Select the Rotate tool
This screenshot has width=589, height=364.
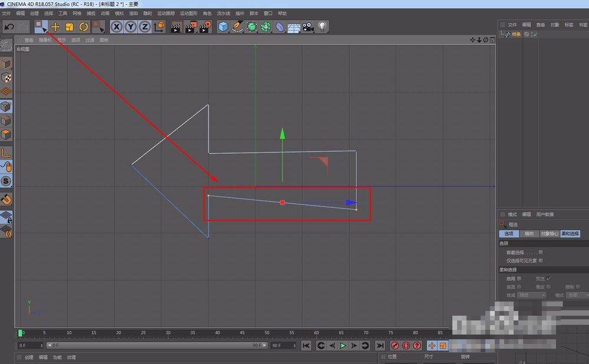84,27
